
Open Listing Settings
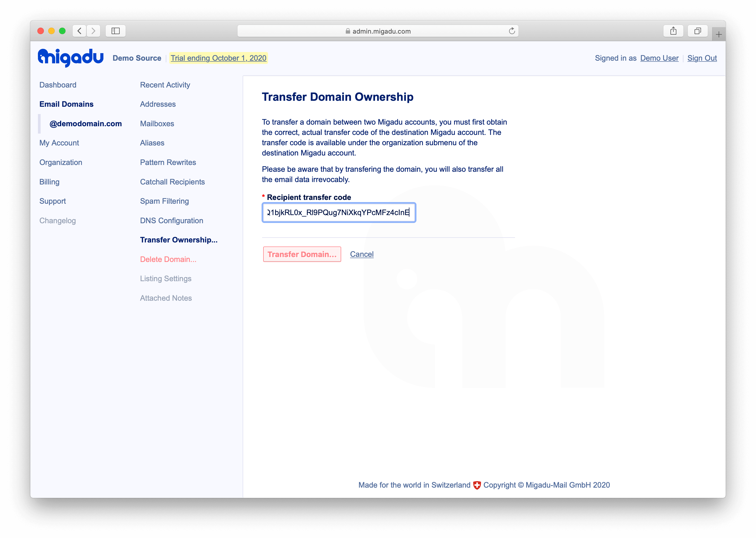(165, 278)
